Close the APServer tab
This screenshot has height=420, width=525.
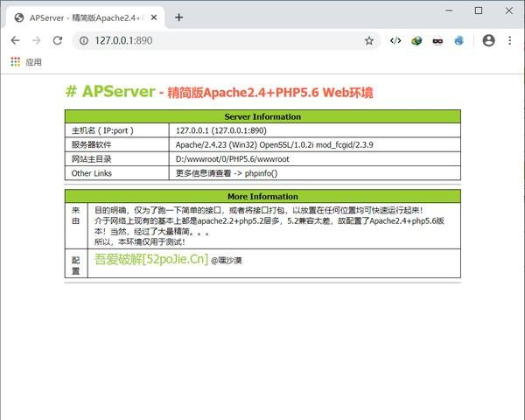tap(154, 17)
